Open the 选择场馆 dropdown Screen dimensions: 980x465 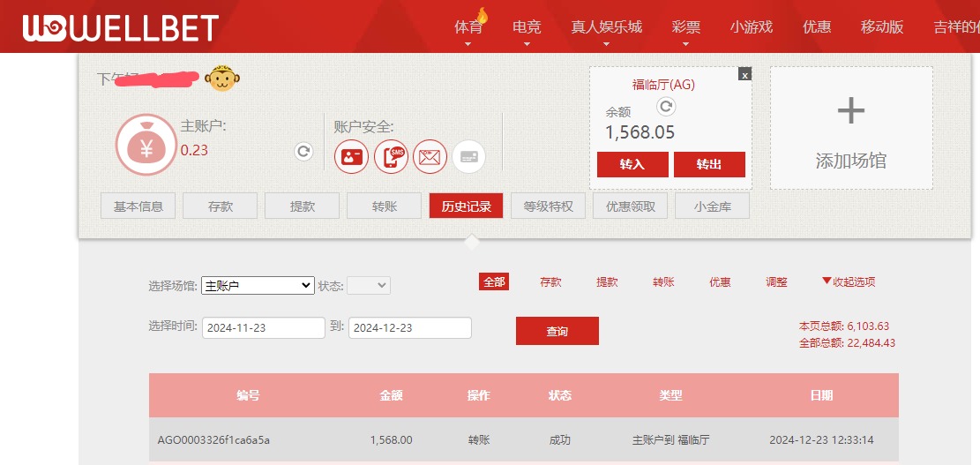coord(258,286)
